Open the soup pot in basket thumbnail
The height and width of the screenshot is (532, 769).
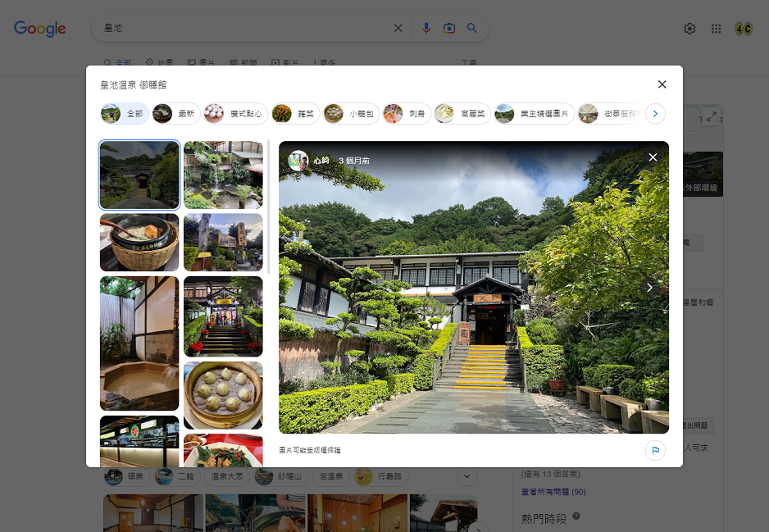(139, 242)
